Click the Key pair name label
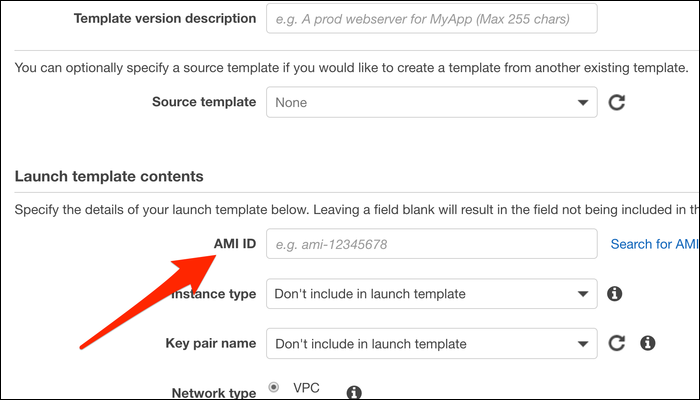Viewport: 700px width, 400px height. click(x=210, y=343)
